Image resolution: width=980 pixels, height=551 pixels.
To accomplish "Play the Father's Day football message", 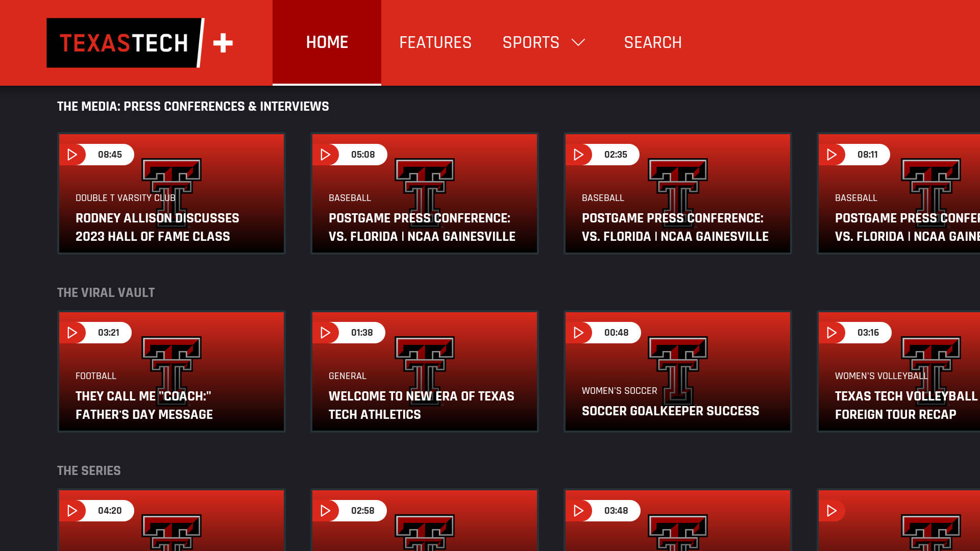I will coord(171,371).
